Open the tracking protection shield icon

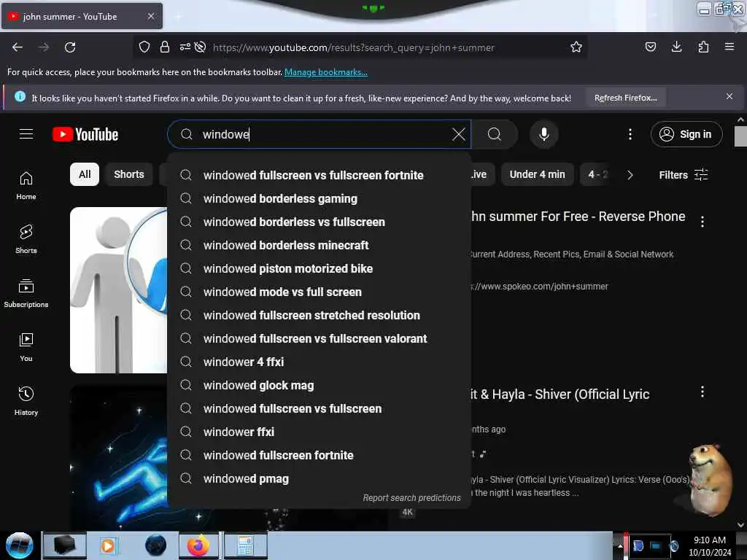144,47
